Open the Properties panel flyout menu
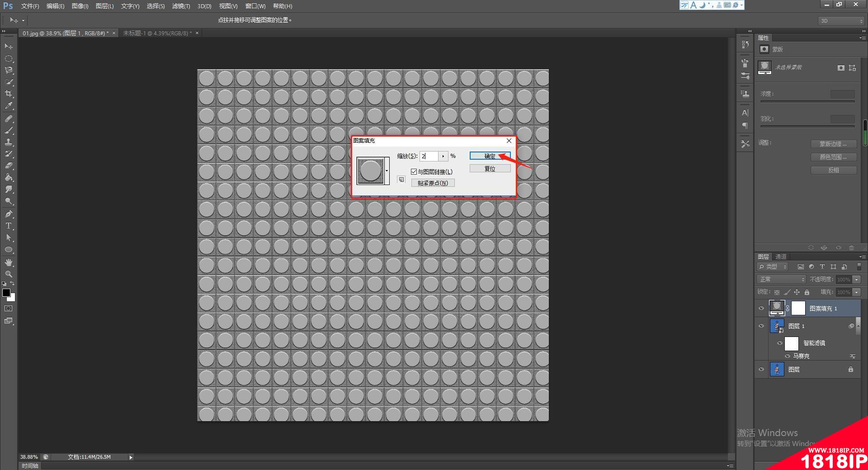Image resolution: width=868 pixels, height=470 pixels. click(x=862, y=38)
